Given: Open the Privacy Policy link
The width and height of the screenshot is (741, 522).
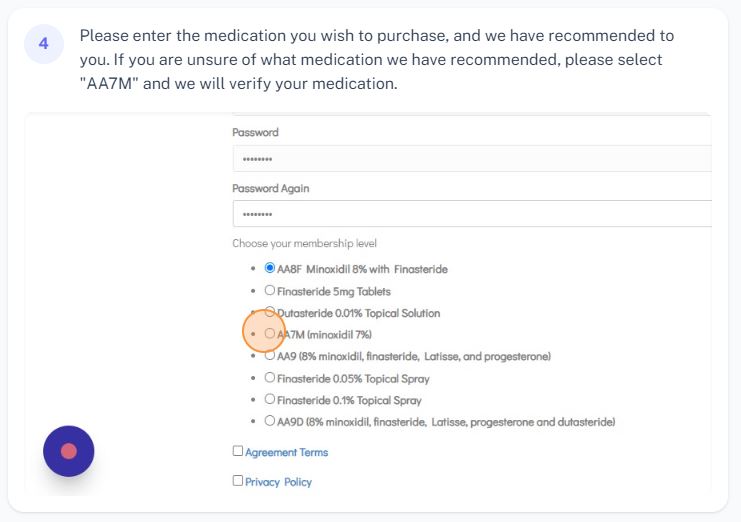Looking at the screenshot, I should pos(278,482).
